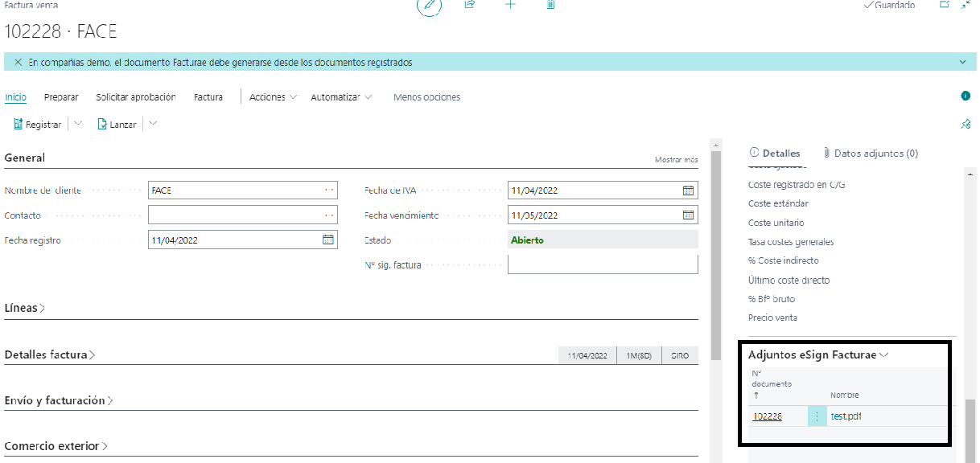Screen dimensions: 980x463
Task: Click the Registrar button
Action: [x=38, y=125]
